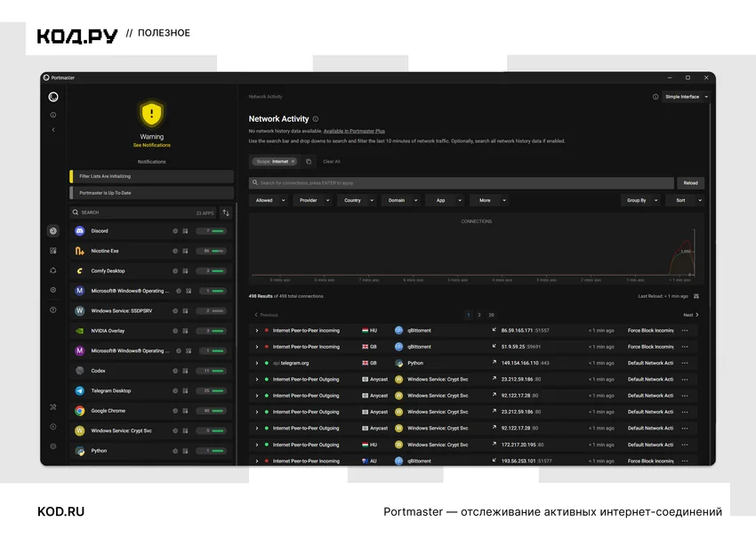Click the Reload button
This screenshot has height=538, width=756.
pyautogui.click(x=690, y=183)
